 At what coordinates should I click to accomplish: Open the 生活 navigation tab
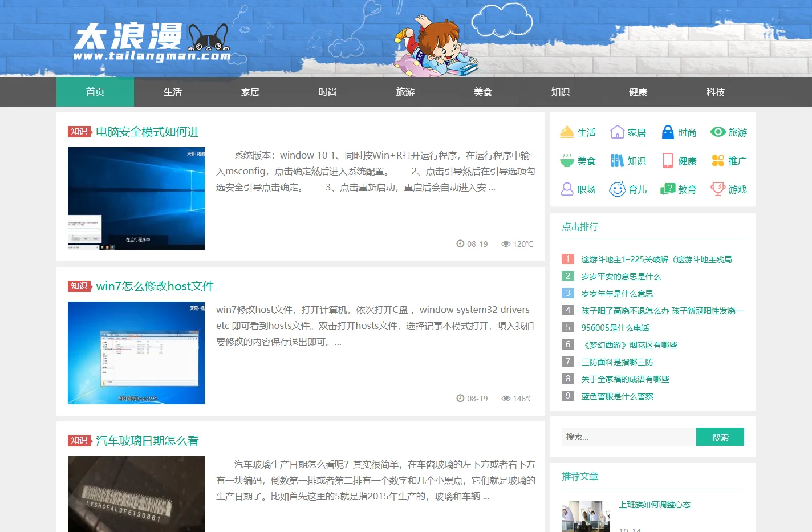173,92
